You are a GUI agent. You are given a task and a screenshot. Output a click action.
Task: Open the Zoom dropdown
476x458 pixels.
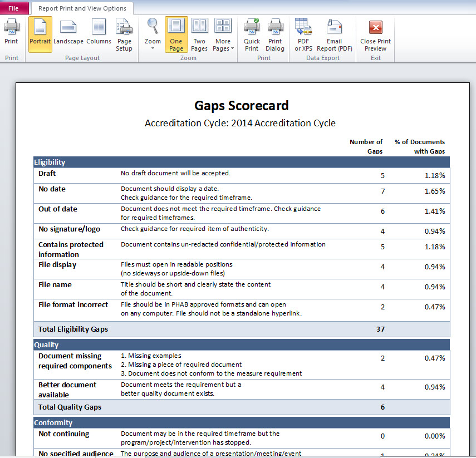click(x=153, y=34)
